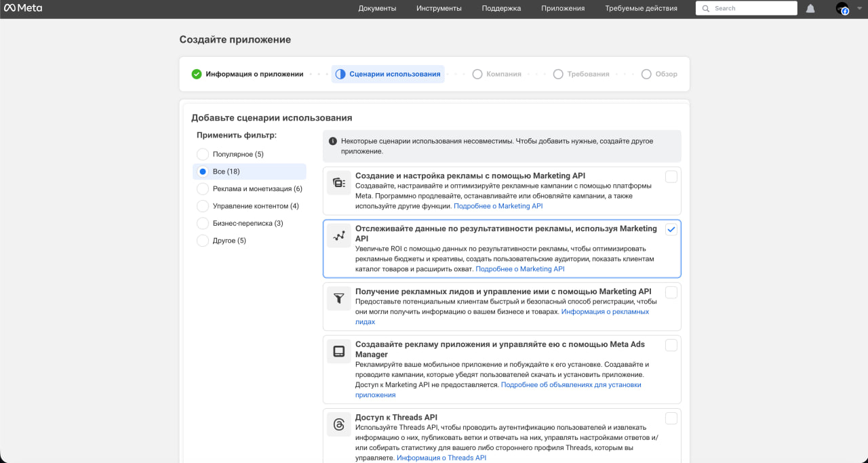Select the Популярное (5) filter
Screen dimensions: 868x463
202,154
